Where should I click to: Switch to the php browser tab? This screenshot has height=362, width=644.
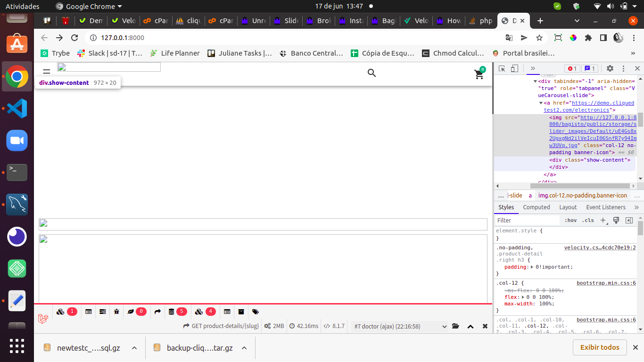pyautogui.click(x=481, y=21)
